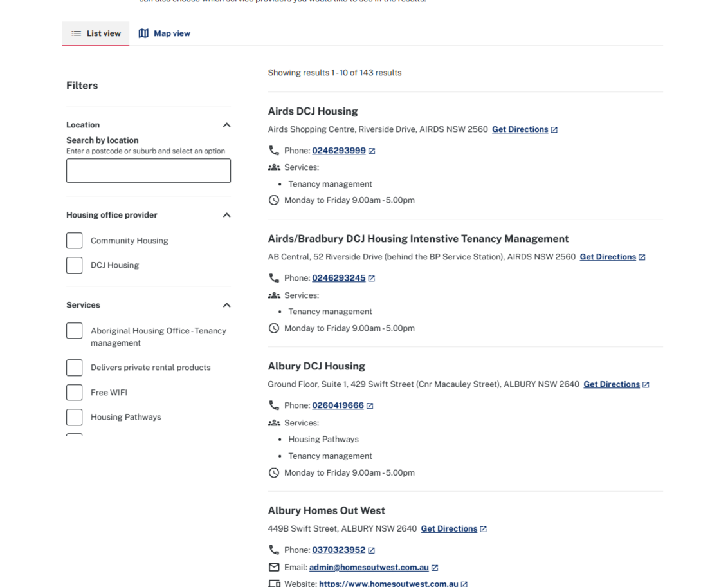Get Directions to Airds/Bradbury Intenstive Tenancy Management
Image resolution: width=728 pixels, height=587 pixels.
608,257
